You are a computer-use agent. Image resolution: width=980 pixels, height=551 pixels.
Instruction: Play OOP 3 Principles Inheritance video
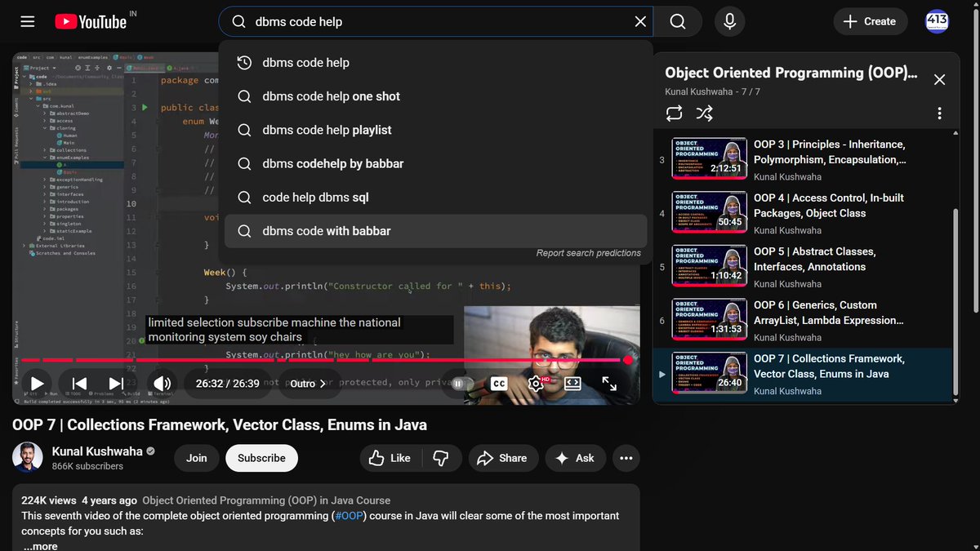[803, 160]
